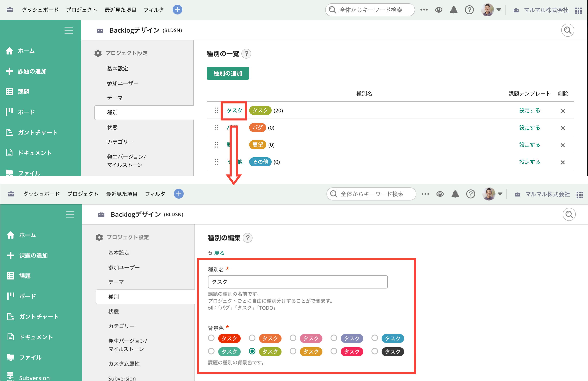588x381 pixels.
Task: Open 基本設定 in upper project settings
Action: [x=117, y=68]
